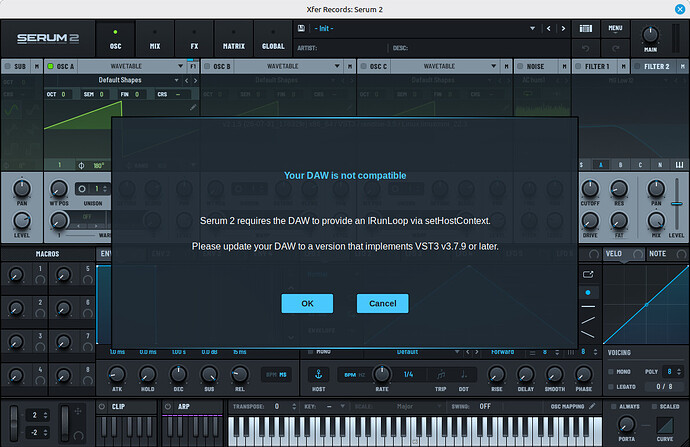Click the save preset disk icon
The height and width of the screenshot is (447, 690).
(x=301, y=28)
